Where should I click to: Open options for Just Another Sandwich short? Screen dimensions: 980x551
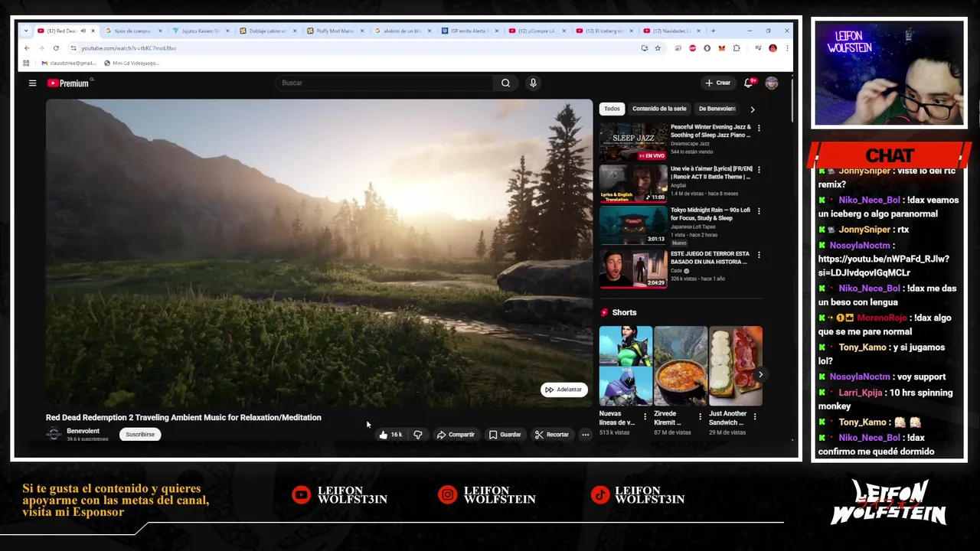click(x=755, y=417)
